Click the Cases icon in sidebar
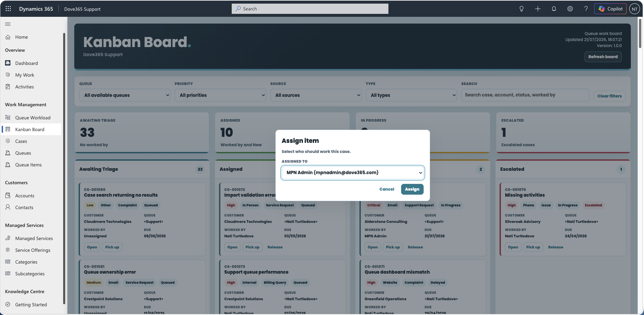 point(8,141)
